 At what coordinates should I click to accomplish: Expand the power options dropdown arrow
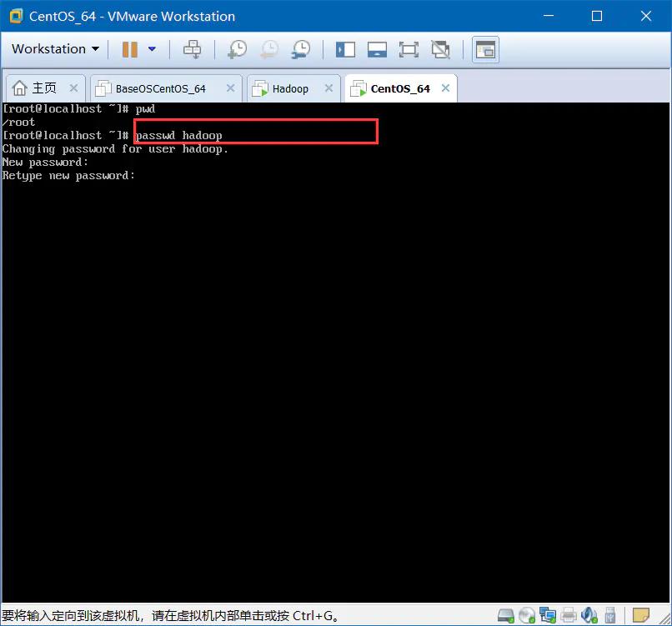pyautogui.click(x=152, y=49)
